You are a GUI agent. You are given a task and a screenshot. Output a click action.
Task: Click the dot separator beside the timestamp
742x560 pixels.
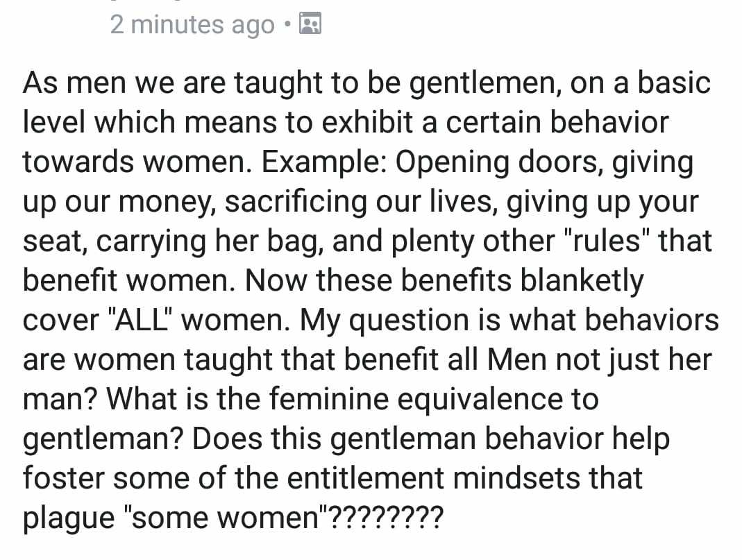(x=287, y=24)
